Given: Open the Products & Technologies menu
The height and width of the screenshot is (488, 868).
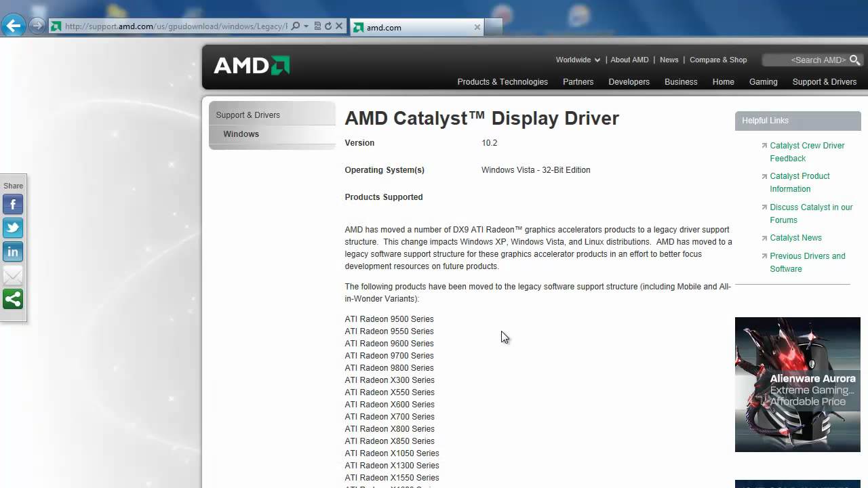Looking at the screenshot, I should tap(502, 82).
